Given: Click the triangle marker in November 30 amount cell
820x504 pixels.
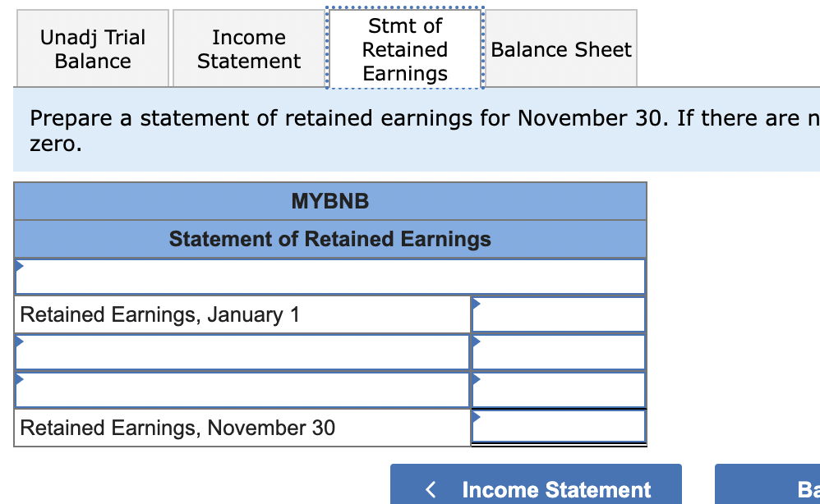Looking at the screenshot, I should click(477, 417).
